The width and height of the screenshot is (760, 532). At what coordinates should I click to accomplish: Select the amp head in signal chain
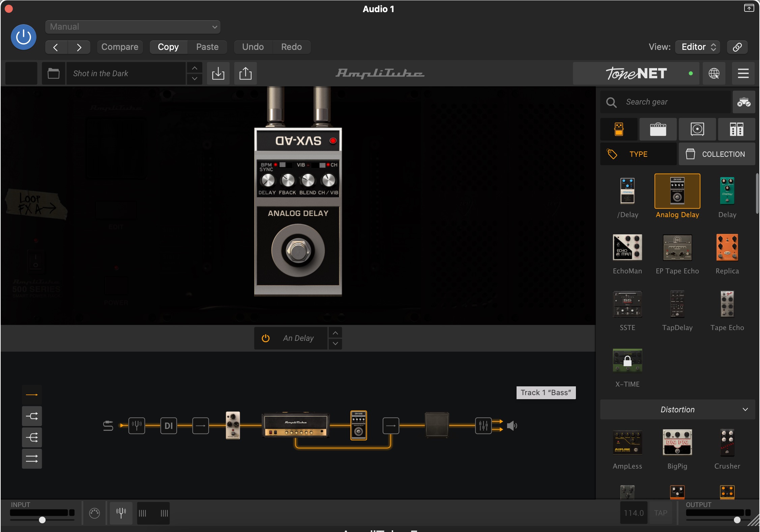click(295, 425)
